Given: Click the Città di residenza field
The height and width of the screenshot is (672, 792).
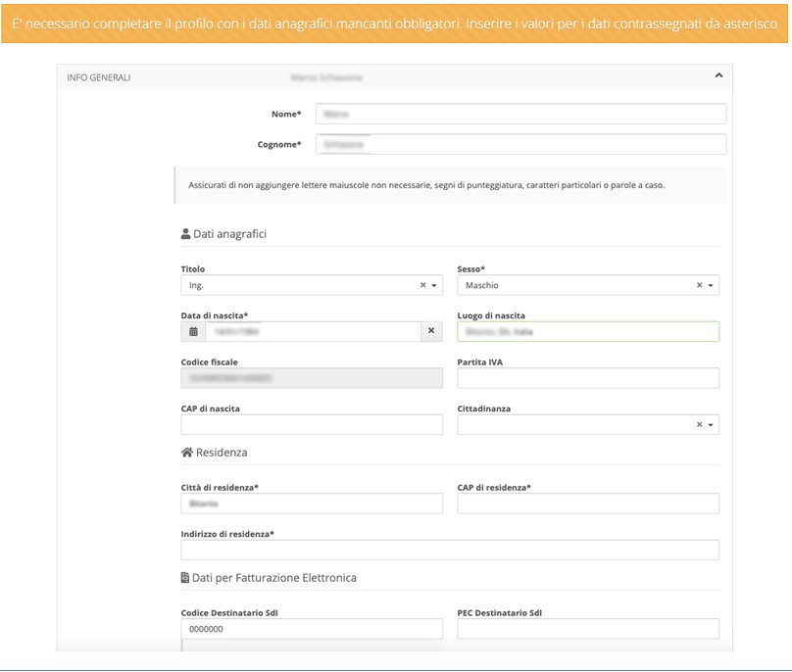Looking at the screenshot, I should 311,504.
